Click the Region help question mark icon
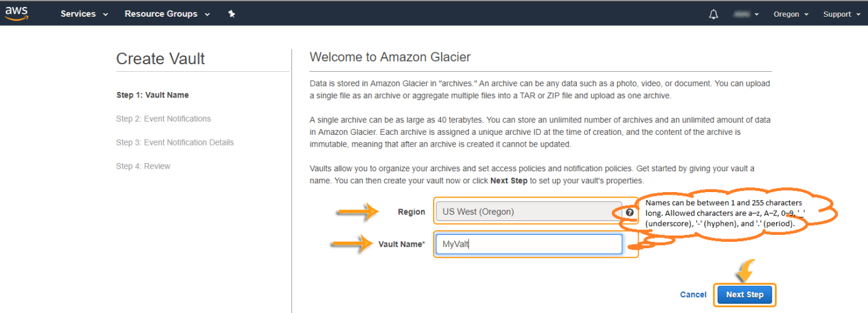This screenshot has width=868, height=313. point(629,212)
